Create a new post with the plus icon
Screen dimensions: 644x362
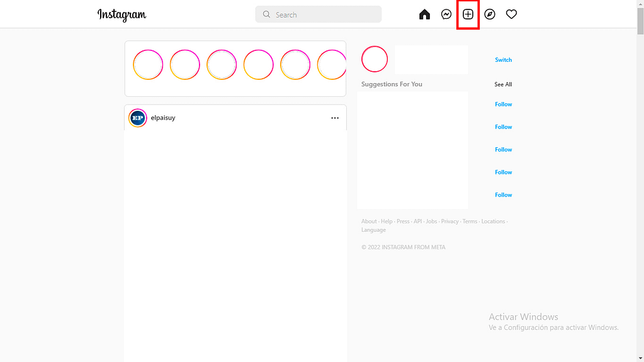point(468,14)
